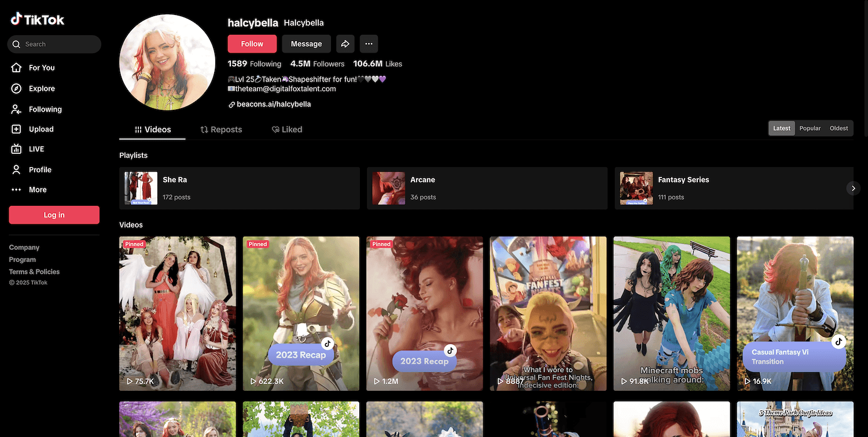This screenshot has width=868, height=437.
Task: Sort videos by Latest
Action: coord(781,128)
